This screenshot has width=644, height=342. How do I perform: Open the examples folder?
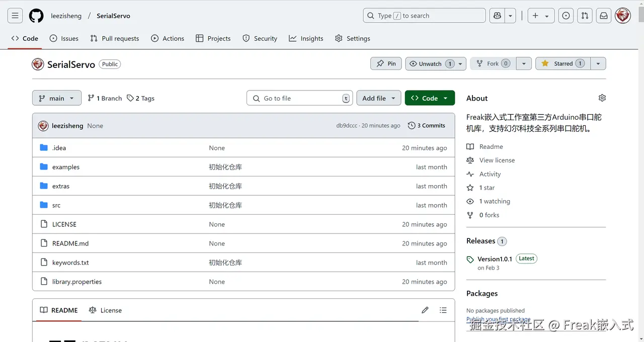click(x=66, y=167)
